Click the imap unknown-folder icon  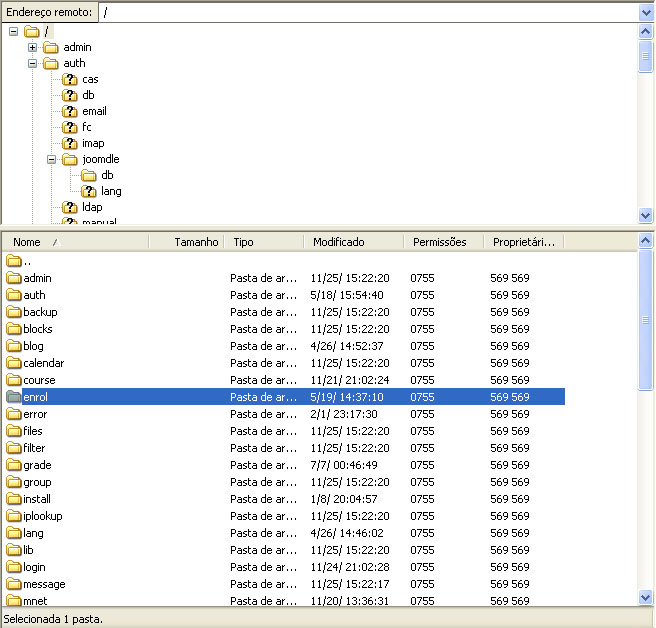tap(69, 143)
